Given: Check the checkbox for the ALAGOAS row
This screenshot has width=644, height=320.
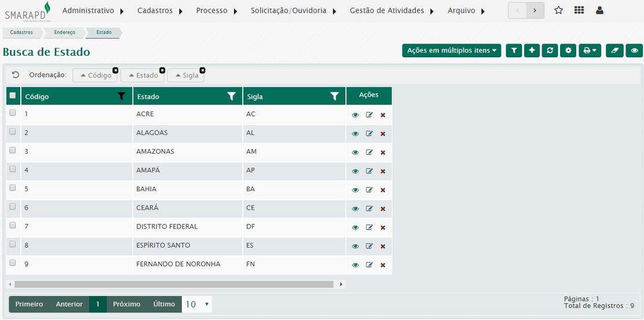Looking at the screenshot, I should (x=13, y=132).
